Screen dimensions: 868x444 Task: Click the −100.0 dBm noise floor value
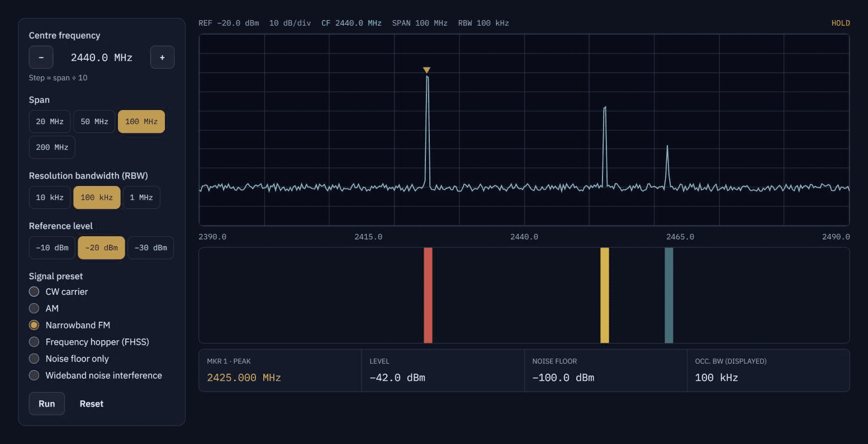point(563,378)
